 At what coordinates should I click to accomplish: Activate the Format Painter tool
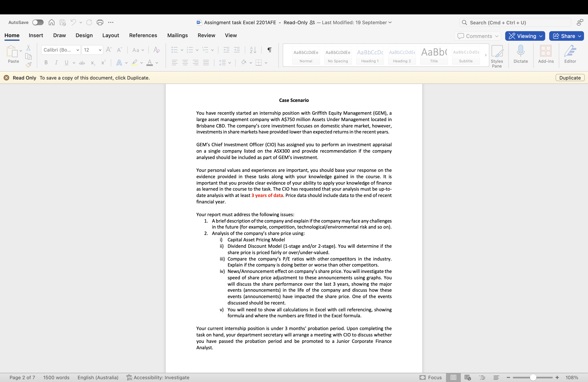28,65
